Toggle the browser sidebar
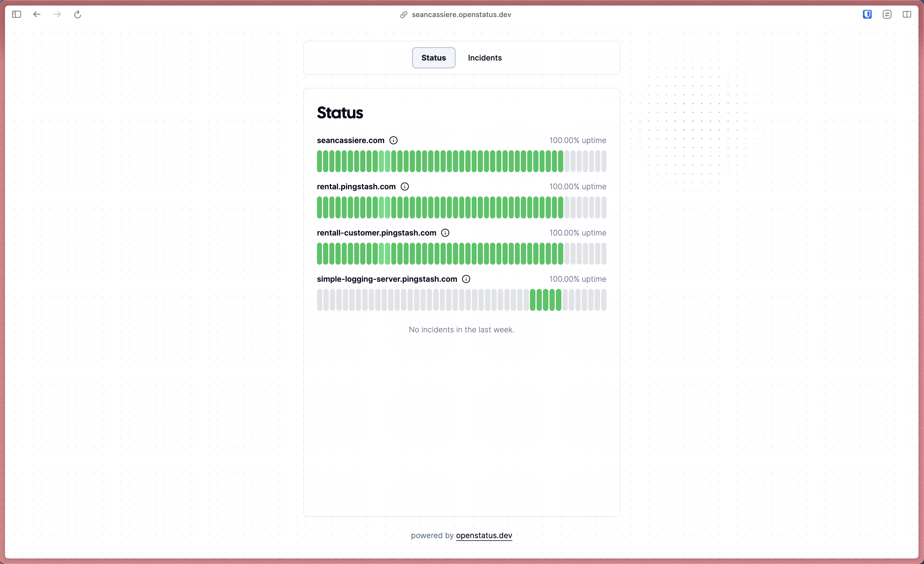924x564 pixels. (17, 14)
